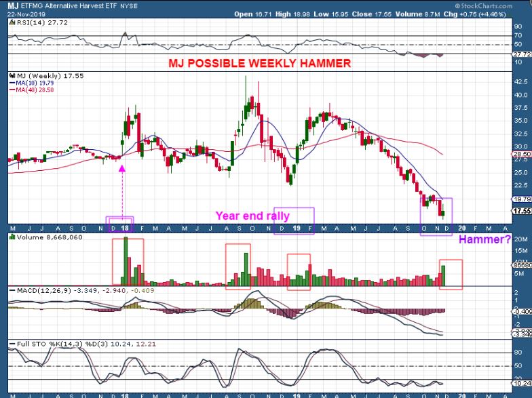Select the 22-Nov-2019 date text

click(x=26, y=14)
